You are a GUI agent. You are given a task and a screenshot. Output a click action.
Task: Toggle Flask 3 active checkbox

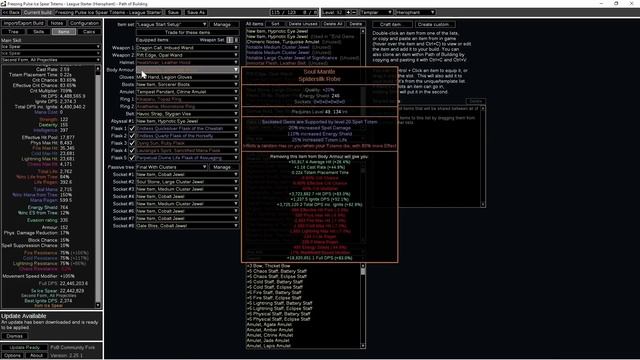point(132,143)
